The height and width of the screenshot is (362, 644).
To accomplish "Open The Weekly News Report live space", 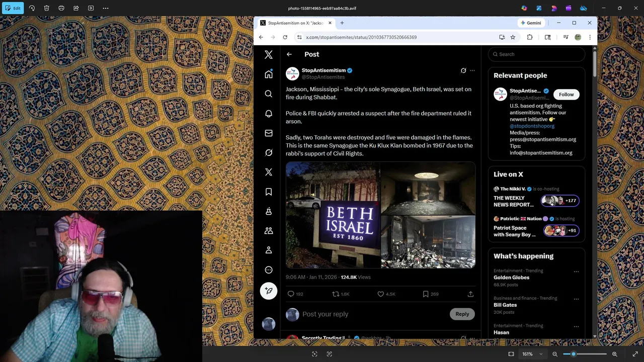I will tap(536, 197).
